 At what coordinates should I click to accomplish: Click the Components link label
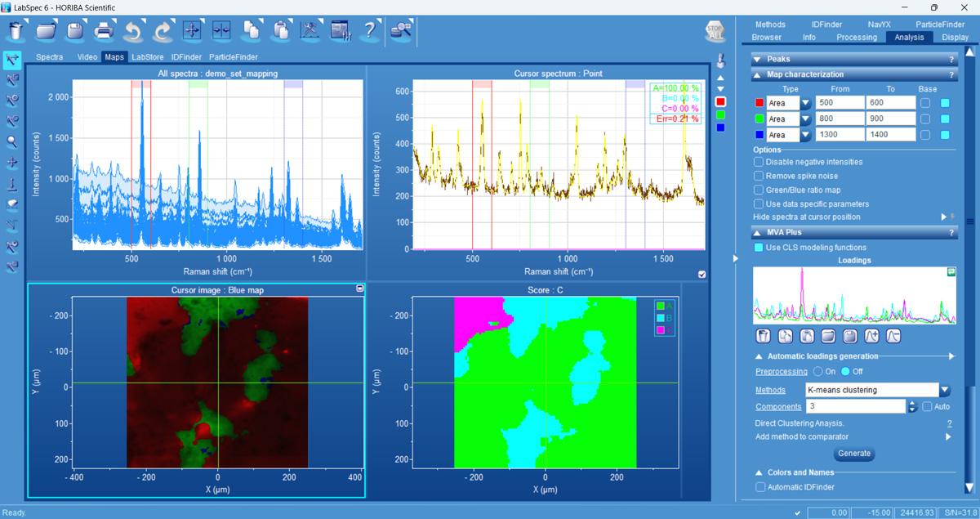pyautogui.click(x=777, y=407)
